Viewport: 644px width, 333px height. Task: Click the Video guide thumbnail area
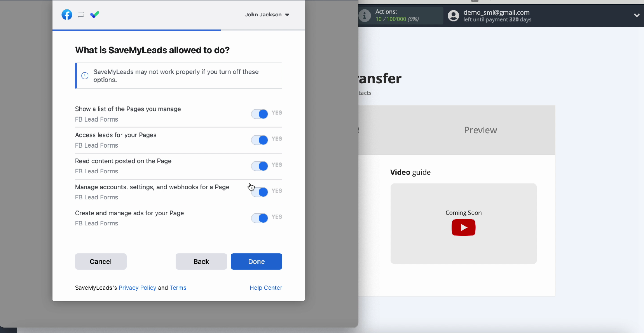click(464, 224)
